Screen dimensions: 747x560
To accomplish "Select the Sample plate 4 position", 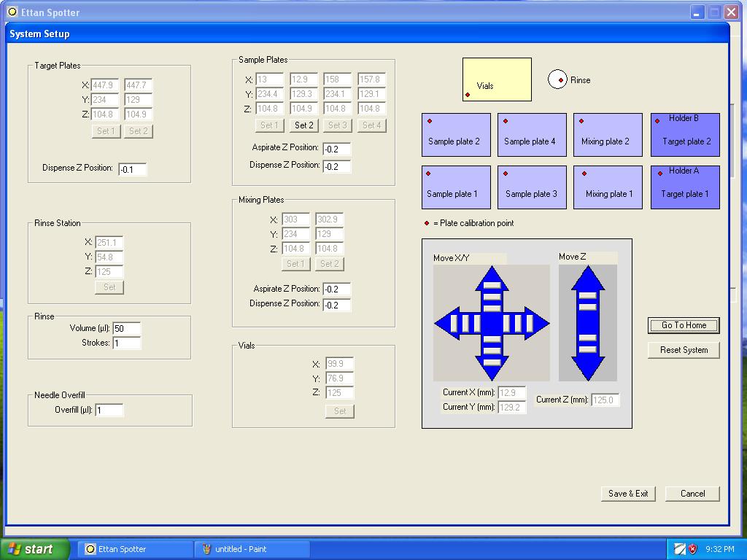I will pyautogui.click(x=532, y=134).
